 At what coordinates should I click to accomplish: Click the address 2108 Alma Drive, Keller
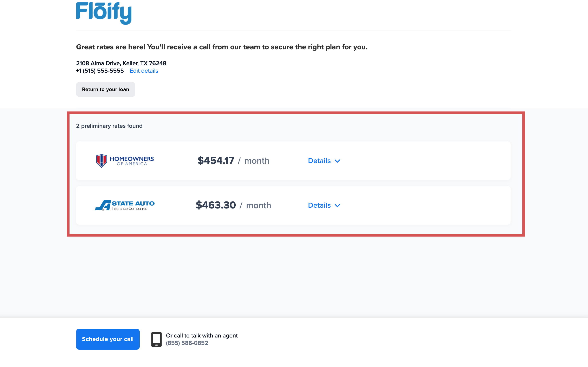121,63
